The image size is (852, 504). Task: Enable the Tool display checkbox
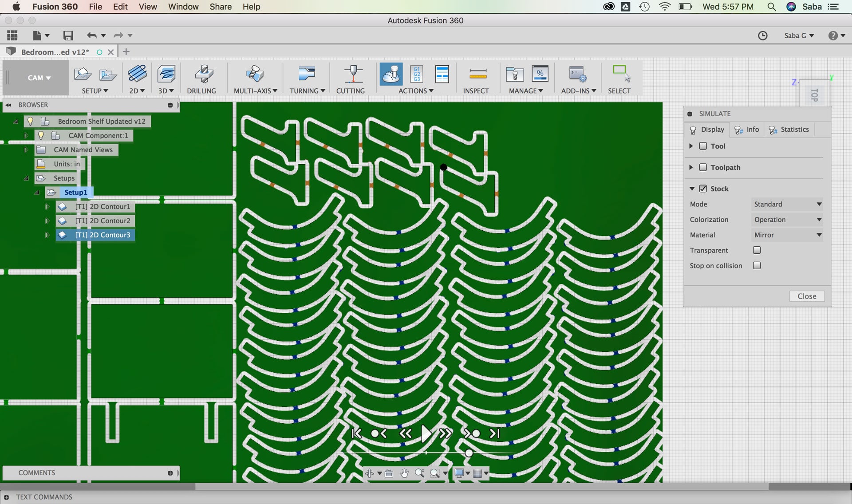pos(703,146)
